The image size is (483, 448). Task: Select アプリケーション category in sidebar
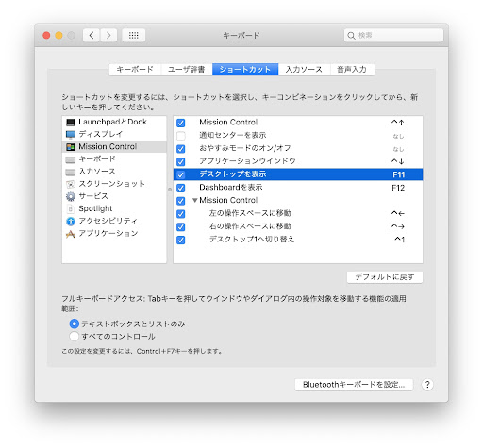point(114,234)
